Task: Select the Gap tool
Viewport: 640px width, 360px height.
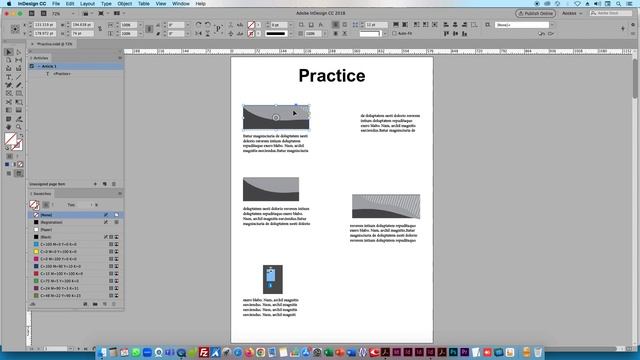Action: pos(19,60)
